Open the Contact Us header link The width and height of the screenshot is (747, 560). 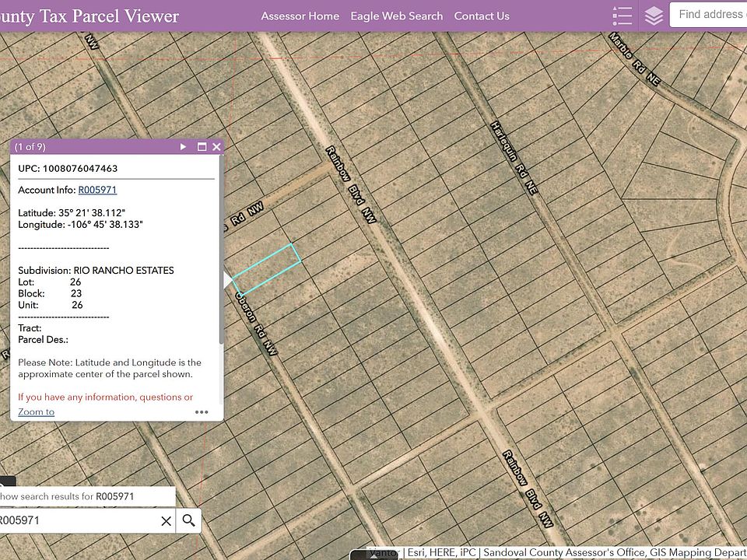pos(482,16)
